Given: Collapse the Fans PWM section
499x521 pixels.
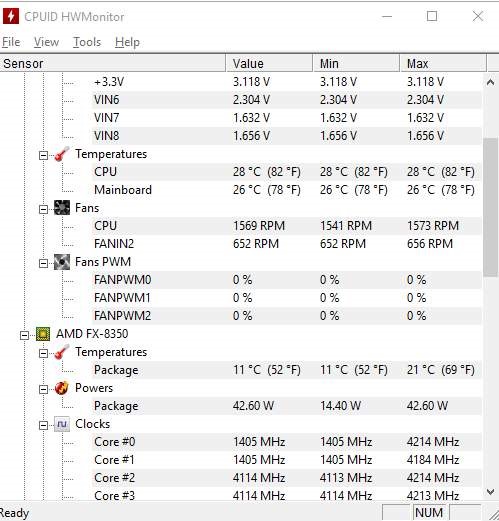Looking at the screenshot, I should point(43,263).
